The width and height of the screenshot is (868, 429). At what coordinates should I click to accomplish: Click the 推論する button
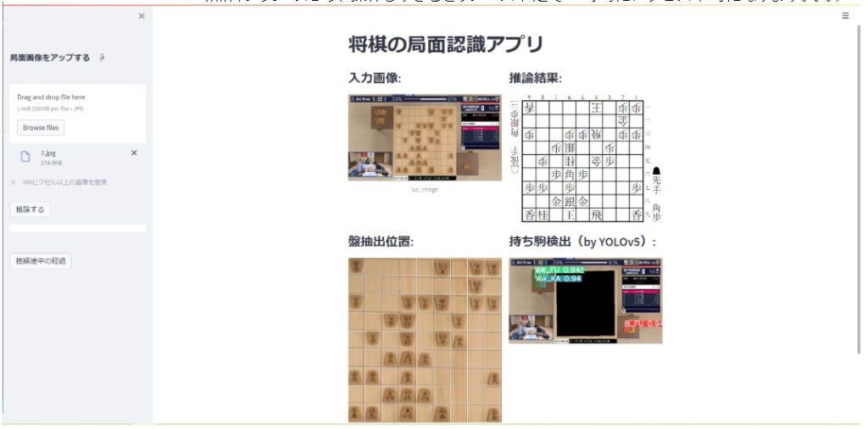pyautogui.click(x=30, y=209)
